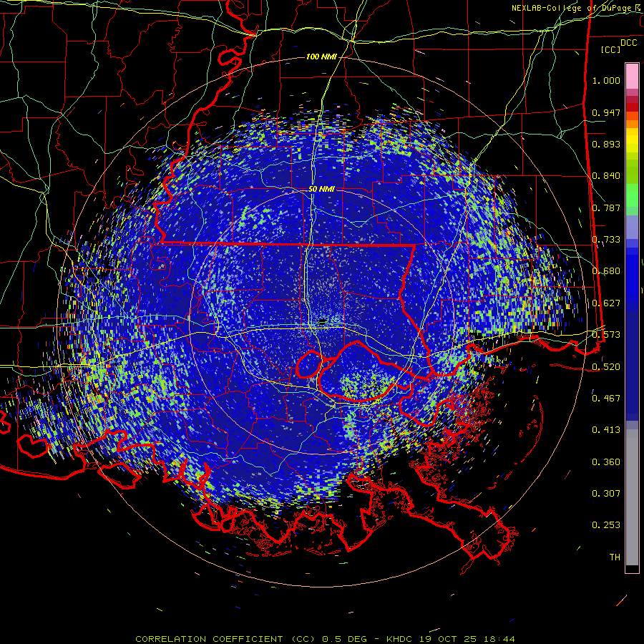The width and height of the screenshot is (644, 644).
Task: Select the 0.947 value on the scale
Action: pyautogui.click(x=606, y=112)
